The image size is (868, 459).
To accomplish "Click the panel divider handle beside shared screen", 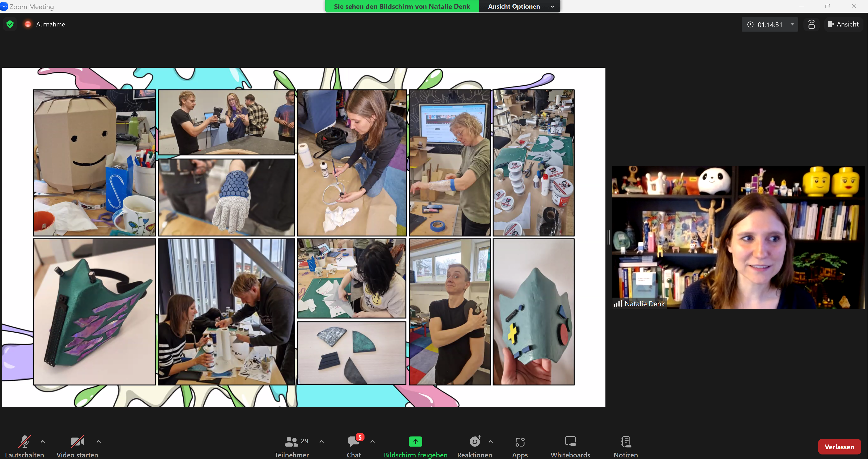I will coord(609,237).
